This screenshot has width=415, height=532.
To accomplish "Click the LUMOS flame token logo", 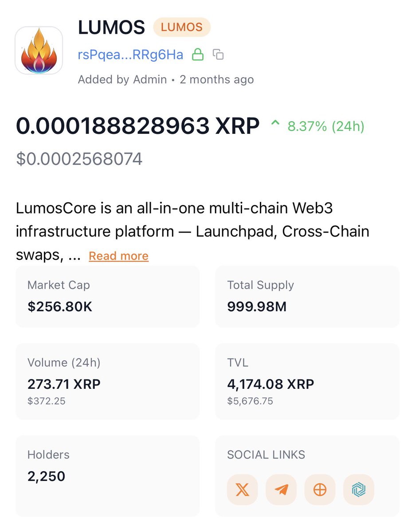I will click(39, 50).
